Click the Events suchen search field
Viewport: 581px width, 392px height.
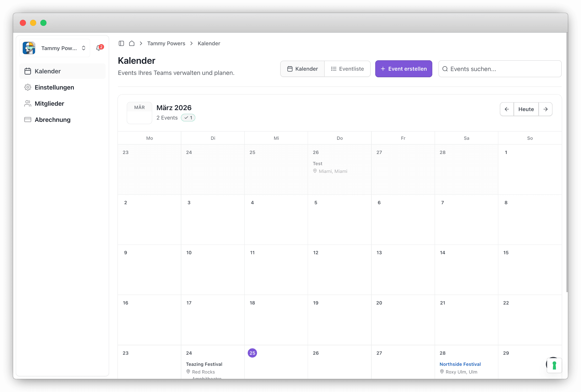click(x=499, y=69)
